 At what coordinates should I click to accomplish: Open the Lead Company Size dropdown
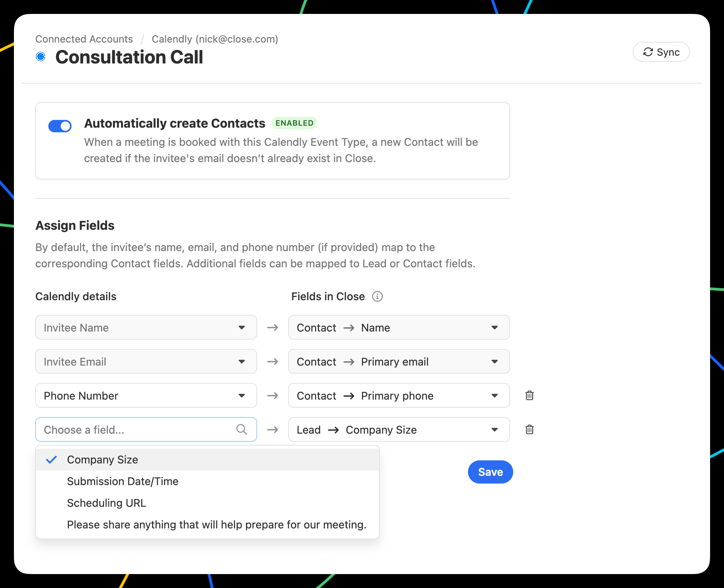(x=399, y=429)
